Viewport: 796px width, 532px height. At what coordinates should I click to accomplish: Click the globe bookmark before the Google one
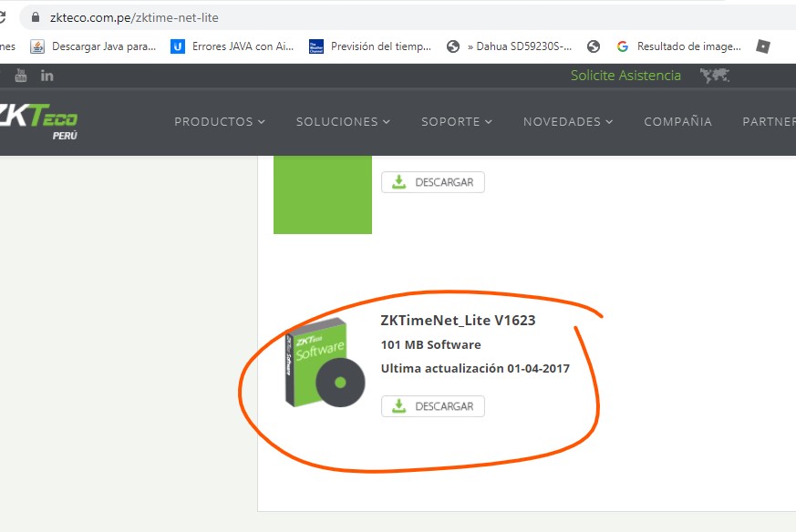coord(594,46)
